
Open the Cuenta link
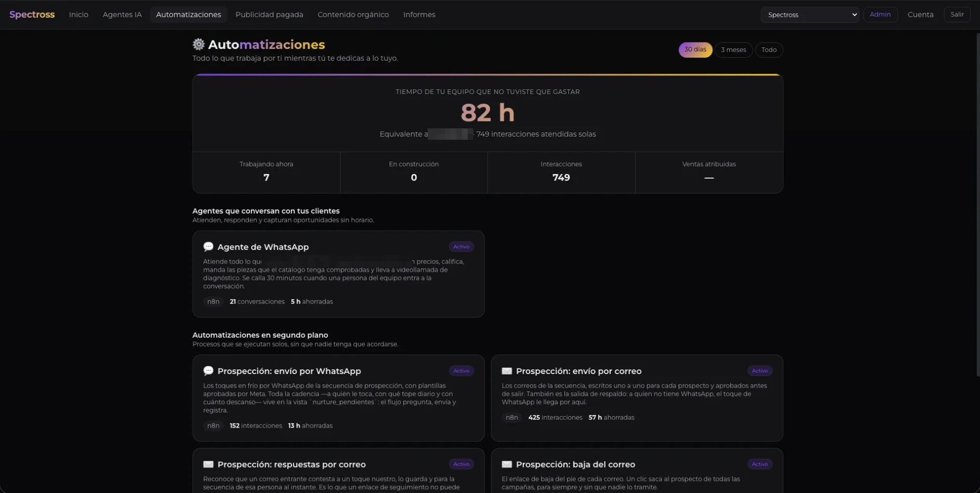tap(920, 15)
